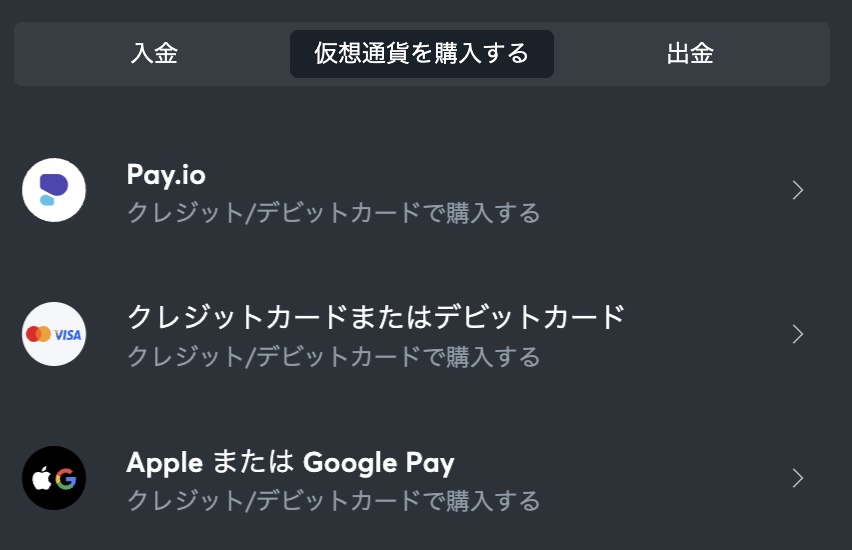Switch to the 入金 tab
This screenshot has width=852, height=550.
coord(154,54)
